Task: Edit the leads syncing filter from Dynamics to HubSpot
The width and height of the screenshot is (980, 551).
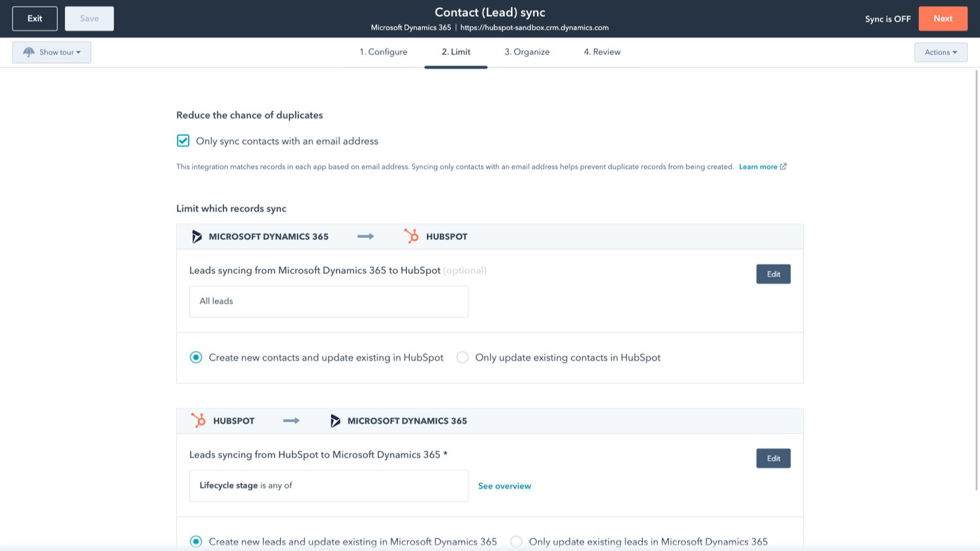Action: pos(773,274)
